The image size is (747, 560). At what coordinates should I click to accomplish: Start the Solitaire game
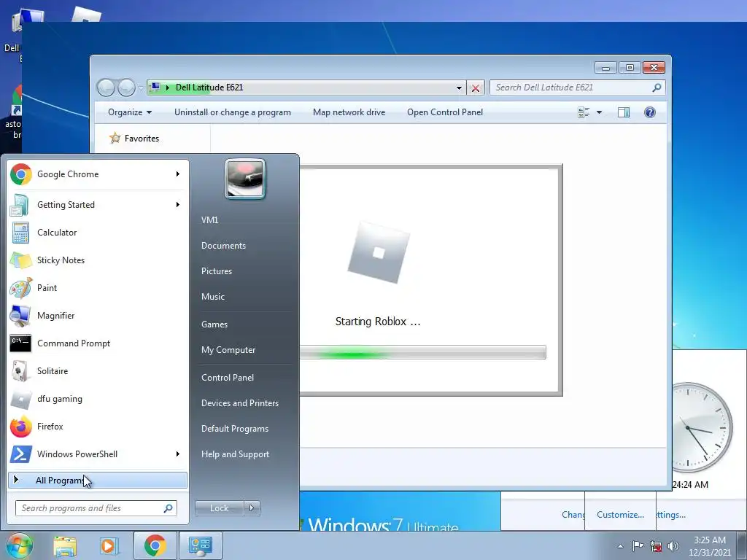point(98,371)
